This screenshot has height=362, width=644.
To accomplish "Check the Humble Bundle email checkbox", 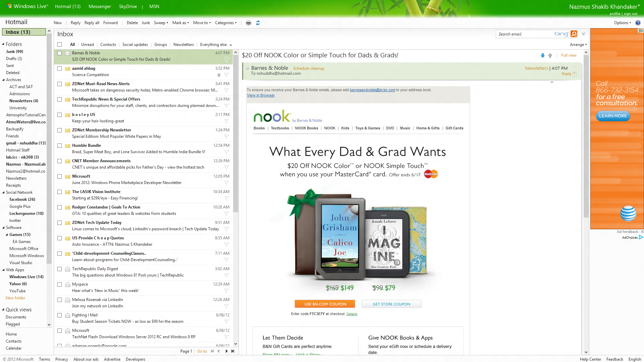I will [59, 145].
